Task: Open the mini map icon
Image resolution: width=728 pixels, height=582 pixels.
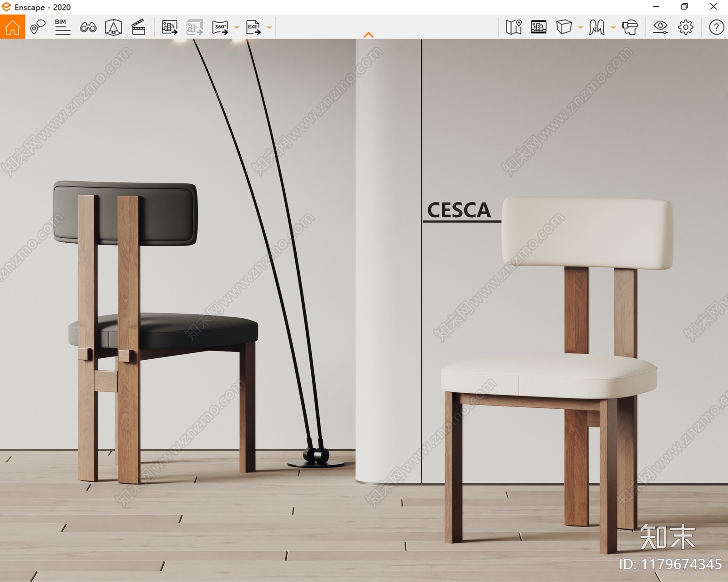Action: pos(514,27)
